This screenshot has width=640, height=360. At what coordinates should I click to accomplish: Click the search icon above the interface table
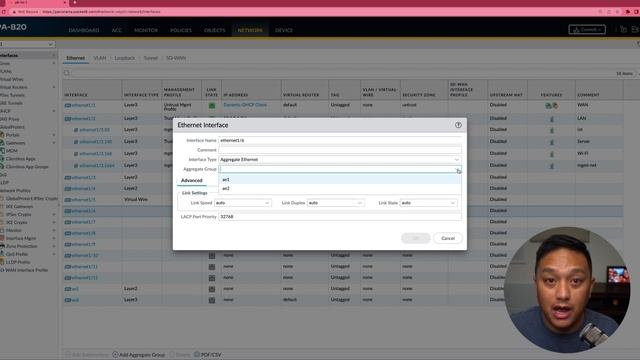pyautogui.click(x=67, y=73)
